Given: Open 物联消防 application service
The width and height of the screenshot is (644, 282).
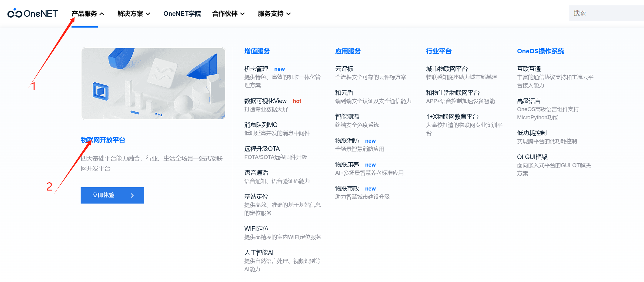Looking at the screenshot, I should pos(347,141).
